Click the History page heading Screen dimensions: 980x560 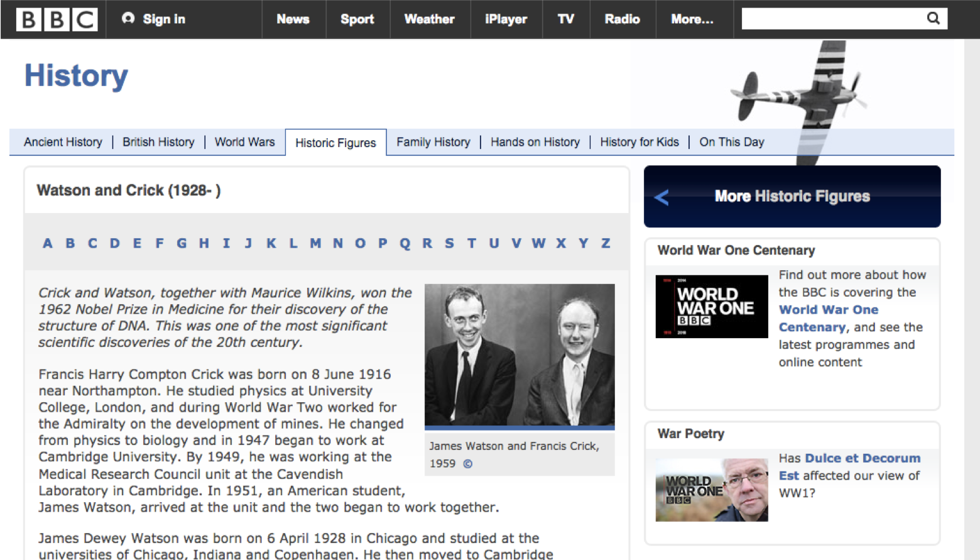click(x=76, y=76)
